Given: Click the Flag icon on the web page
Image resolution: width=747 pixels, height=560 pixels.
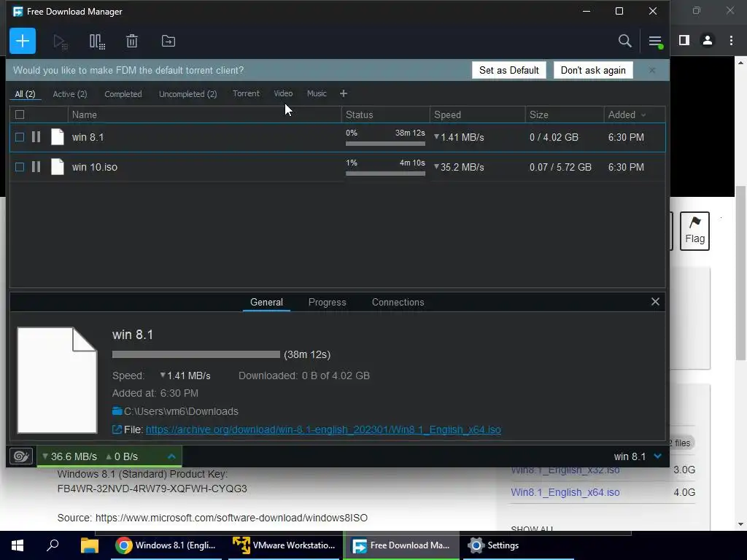Looking at the screenshot, I should [694, 231].
